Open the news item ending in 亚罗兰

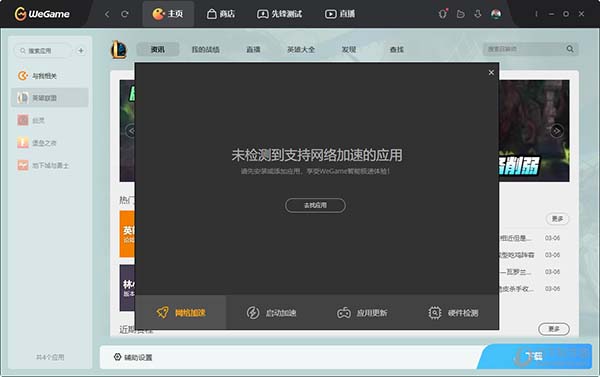click(x=530, y=272)
